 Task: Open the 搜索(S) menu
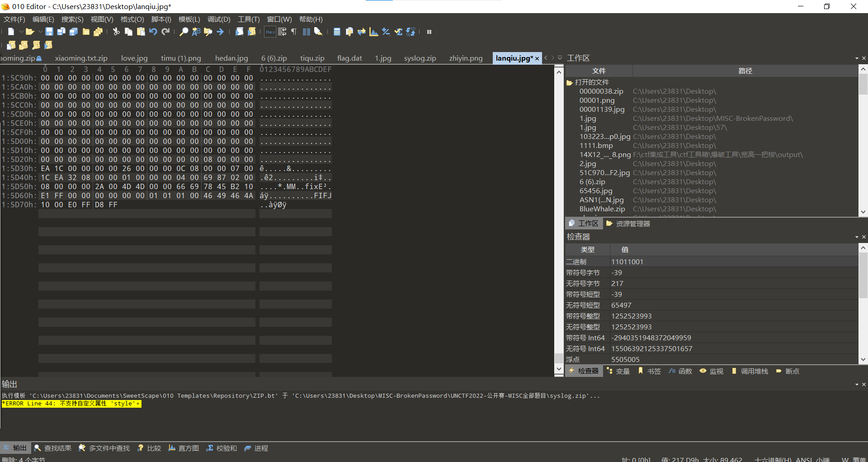[x=72, y=19]
